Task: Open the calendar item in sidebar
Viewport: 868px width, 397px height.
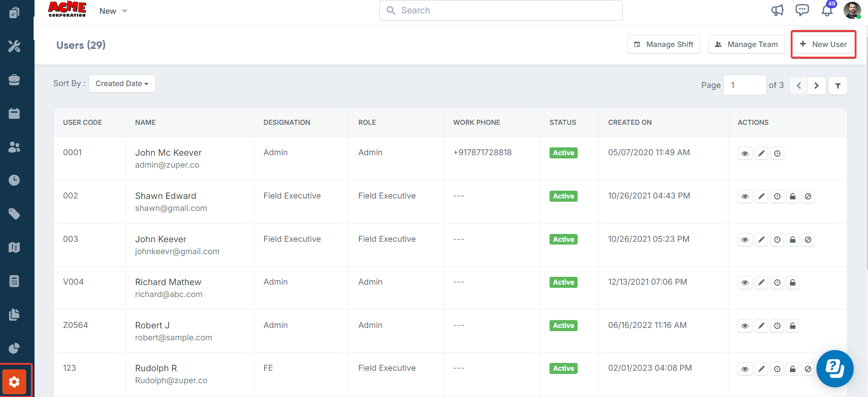Action: [14, 113]
